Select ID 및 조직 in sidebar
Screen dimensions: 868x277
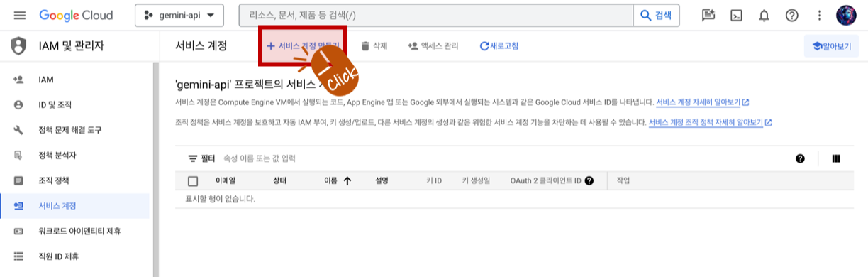click(x=74, y=104)
